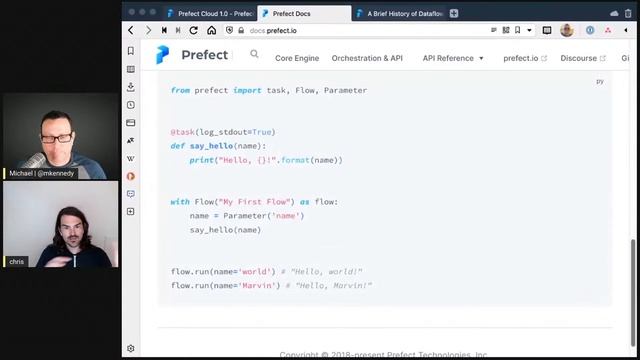This screenshot has width=640, height=360.
Task: Open the Discourse external link
Action: tap(583, 58)
